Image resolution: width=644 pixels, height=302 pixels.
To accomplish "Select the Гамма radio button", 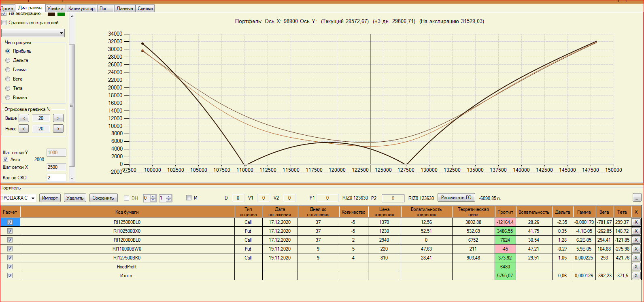I will 8,70.
